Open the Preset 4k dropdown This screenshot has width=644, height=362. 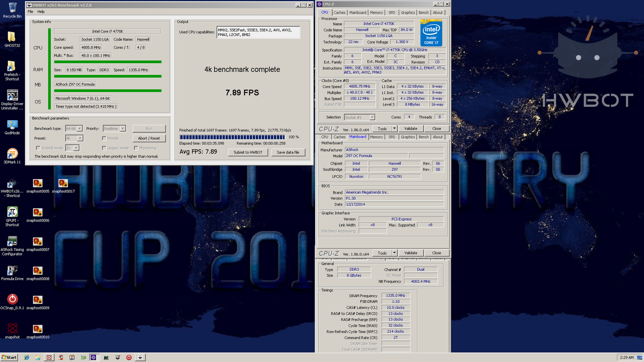(74, 138)
